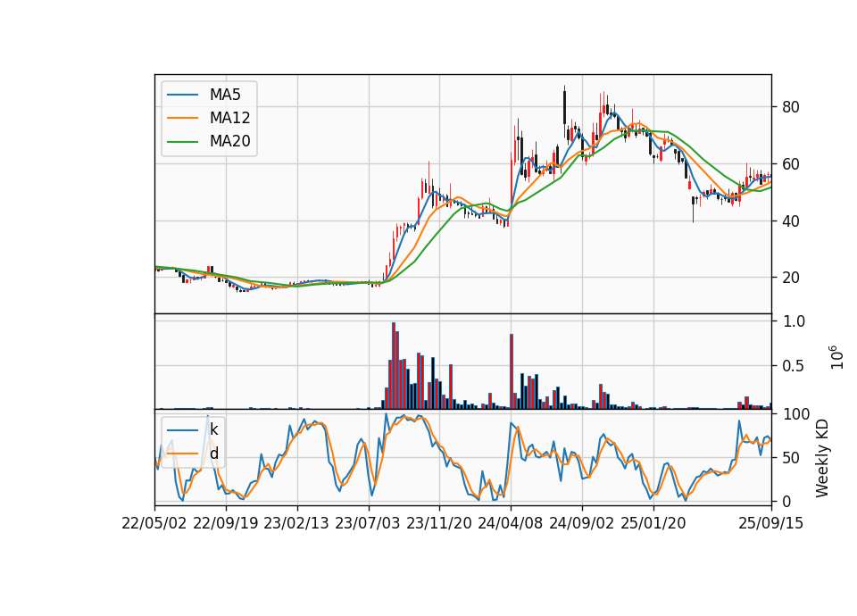Click the Weekly KD axis title
Viewport: 857px width, 616px height.
(x=822, y=458)
